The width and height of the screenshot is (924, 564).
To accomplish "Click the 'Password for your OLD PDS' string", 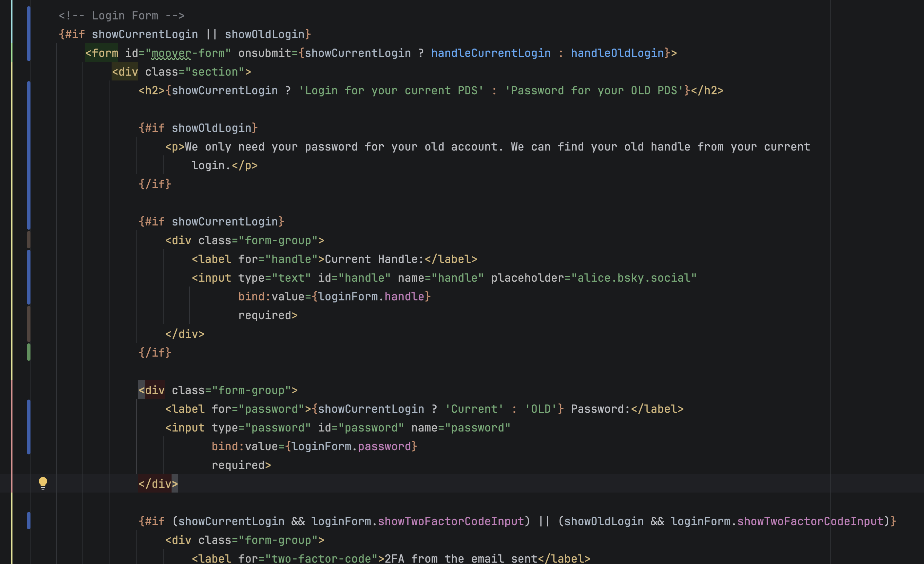I will click(x=594, y=91).
